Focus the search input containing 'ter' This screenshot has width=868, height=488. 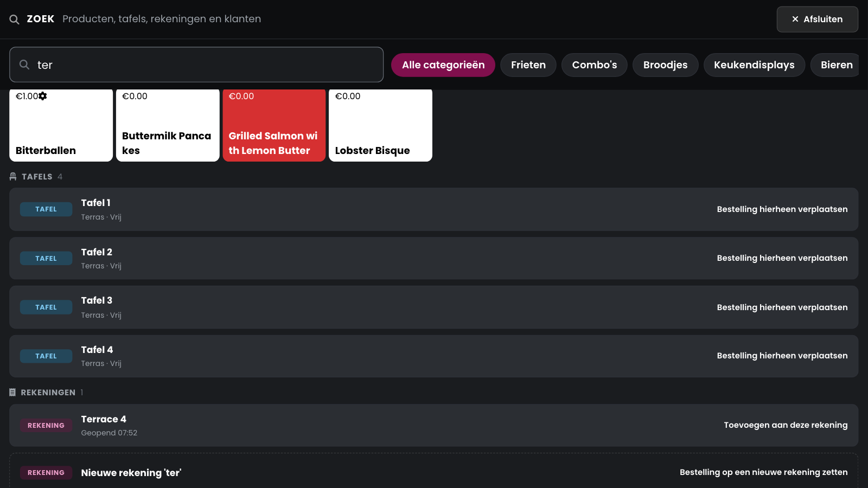point(196,65)
